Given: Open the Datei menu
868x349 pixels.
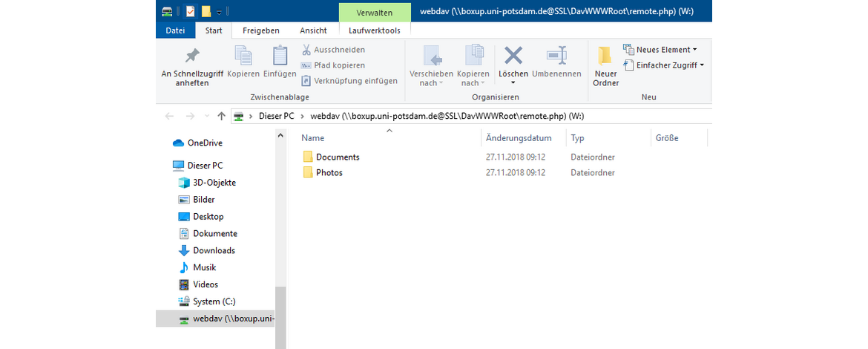Looking at the screenshot, I should (175, 30).
